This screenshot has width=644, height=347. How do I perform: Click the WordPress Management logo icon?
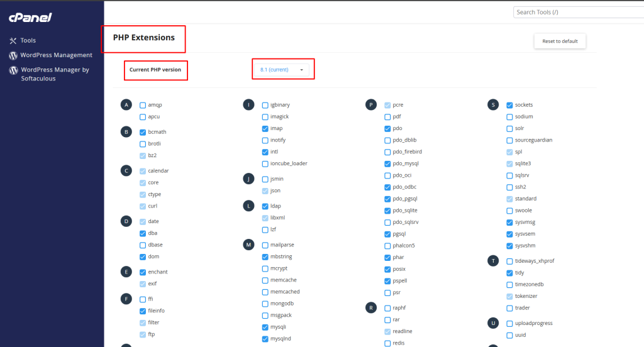pyautogui.click(x=13, y=55)
